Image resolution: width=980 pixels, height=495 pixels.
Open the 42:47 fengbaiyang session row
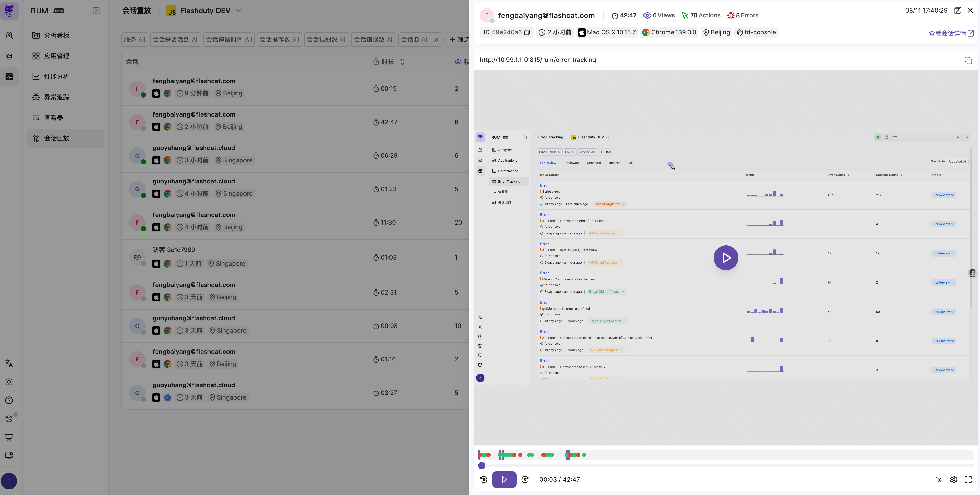(x=295, y=122)
